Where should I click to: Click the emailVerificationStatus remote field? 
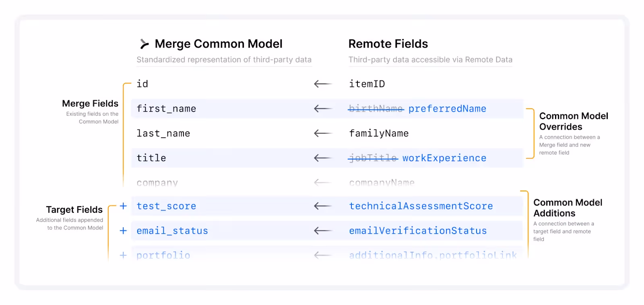(x=418, y=231)
